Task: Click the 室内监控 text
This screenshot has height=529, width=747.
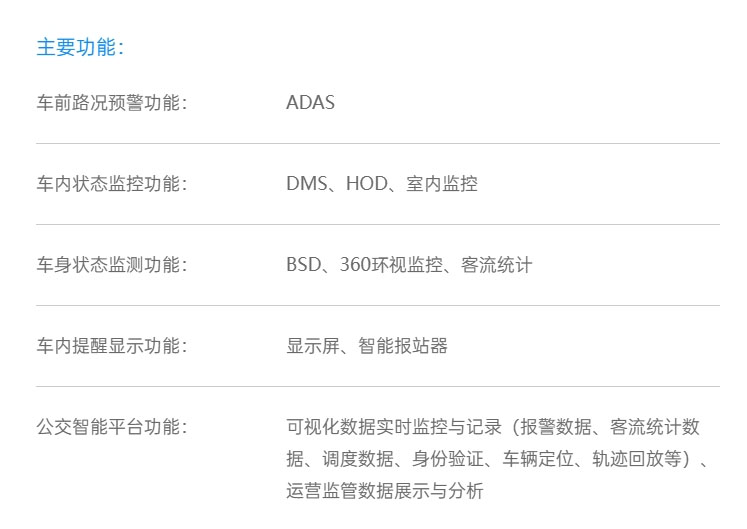Action: [x=442, y=184]
